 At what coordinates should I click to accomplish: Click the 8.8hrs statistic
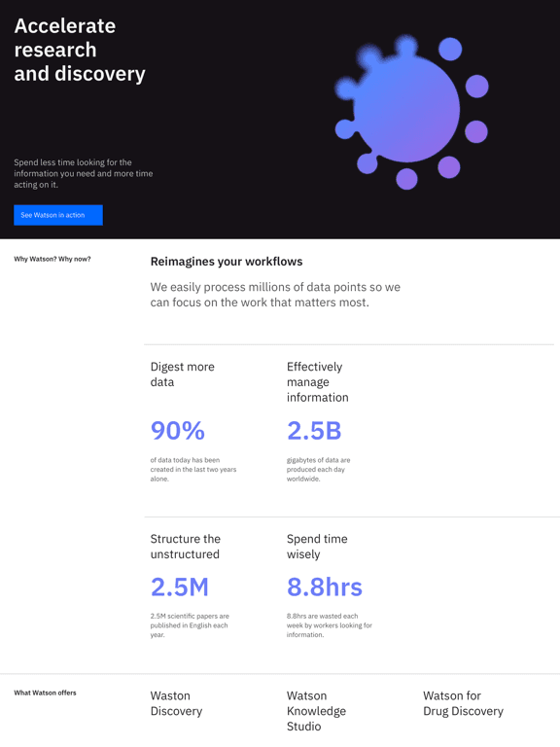point(325,587)
